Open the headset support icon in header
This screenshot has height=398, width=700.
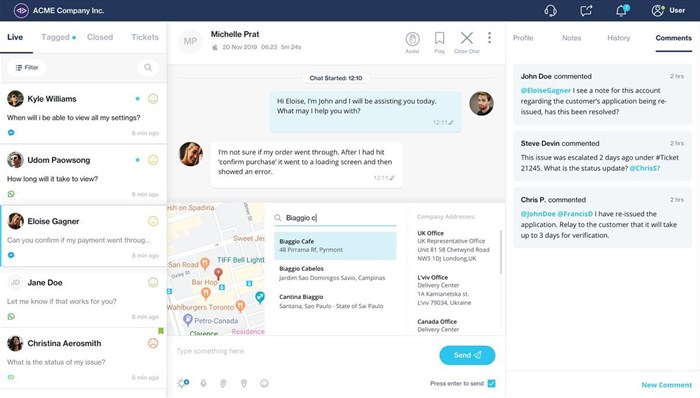[x=551, y=10]
